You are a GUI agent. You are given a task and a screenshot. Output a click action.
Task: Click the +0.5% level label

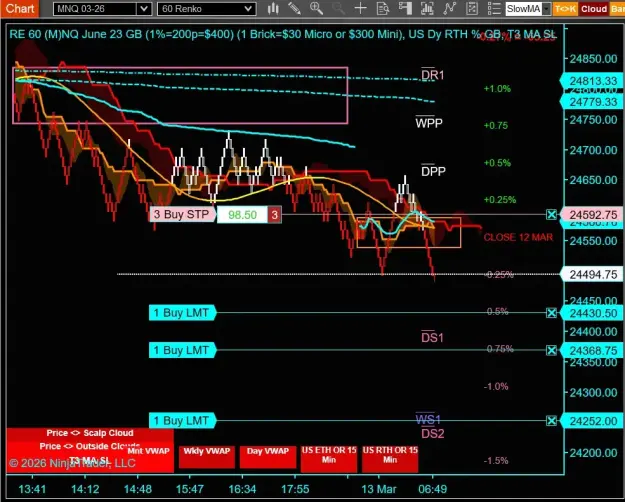coord(497,163)
